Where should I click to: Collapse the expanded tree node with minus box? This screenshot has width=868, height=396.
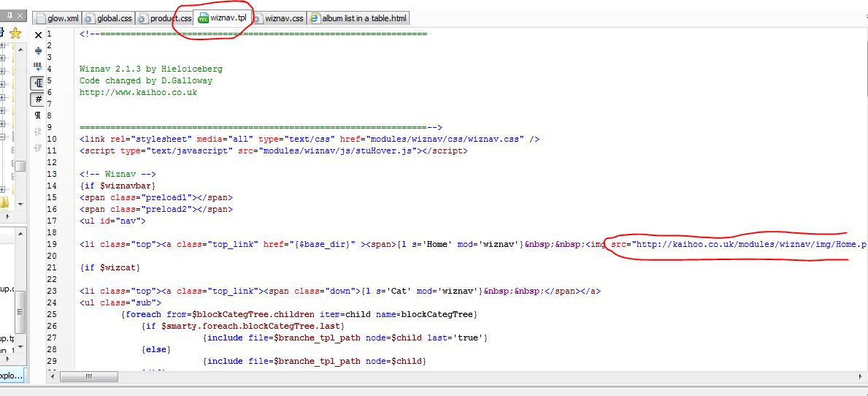click(x=2, y=137)
